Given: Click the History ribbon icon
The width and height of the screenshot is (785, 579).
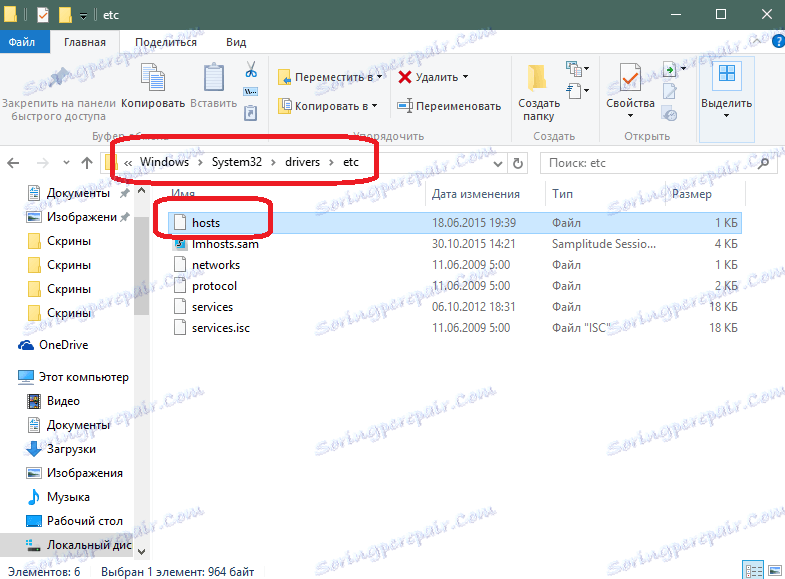Looking at the screenshot, I should click(669, 114).
